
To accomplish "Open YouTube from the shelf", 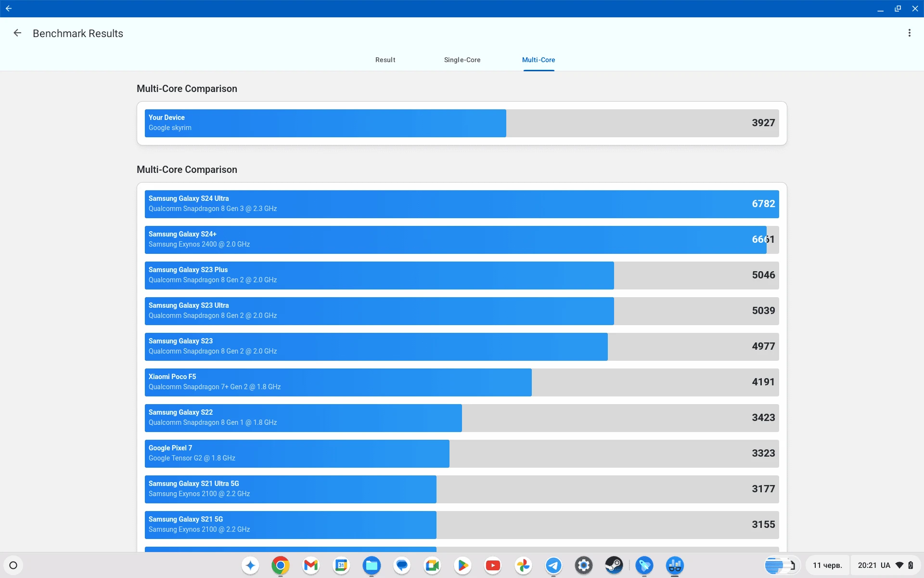I will tap(493, 565).
